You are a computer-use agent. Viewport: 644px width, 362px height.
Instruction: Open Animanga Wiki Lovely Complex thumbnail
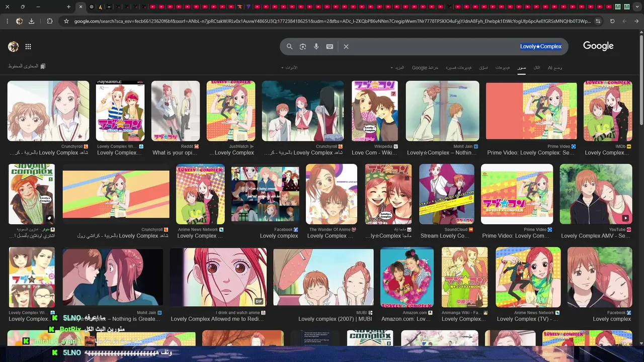coord(464,277)
